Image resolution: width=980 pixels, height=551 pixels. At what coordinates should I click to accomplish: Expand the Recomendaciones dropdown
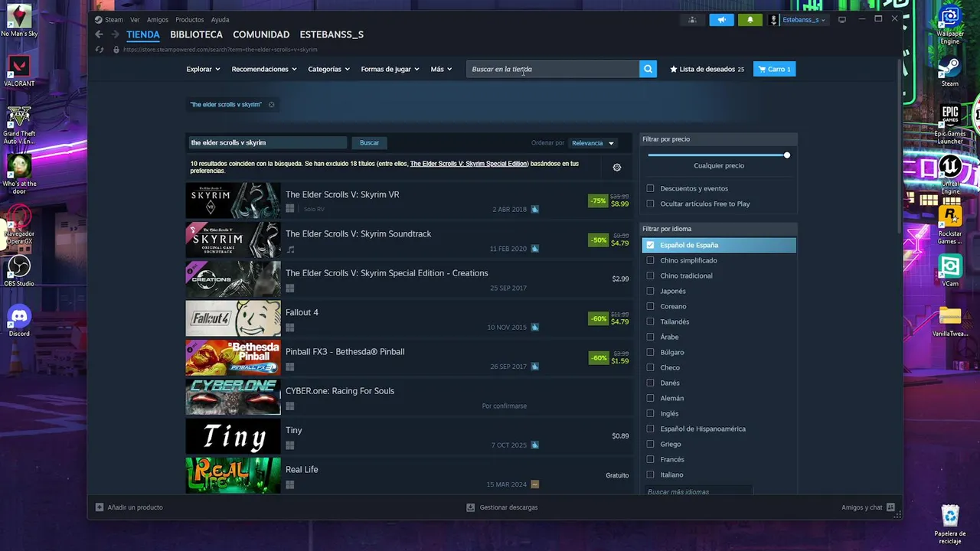point(264,69)
